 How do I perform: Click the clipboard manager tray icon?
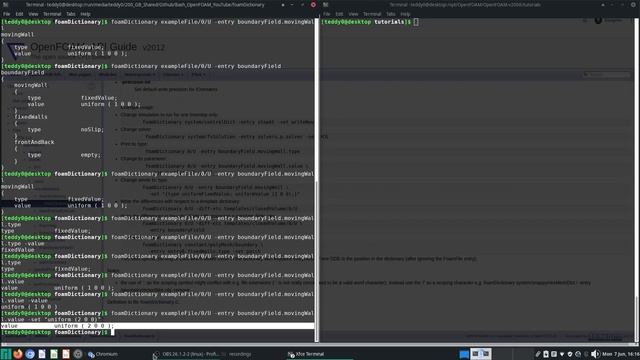(x=546, y=354)
